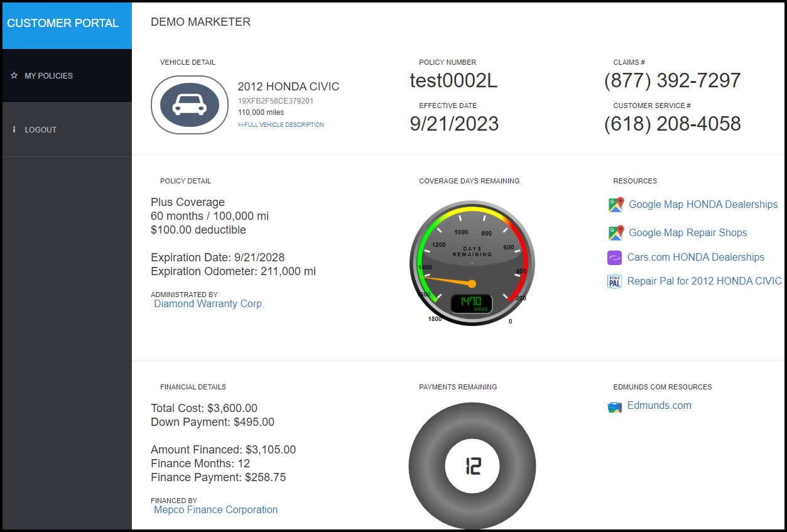Click the star icon beside My Policies
This screenshot has width=787, height=532.
(x=14, y=75)
